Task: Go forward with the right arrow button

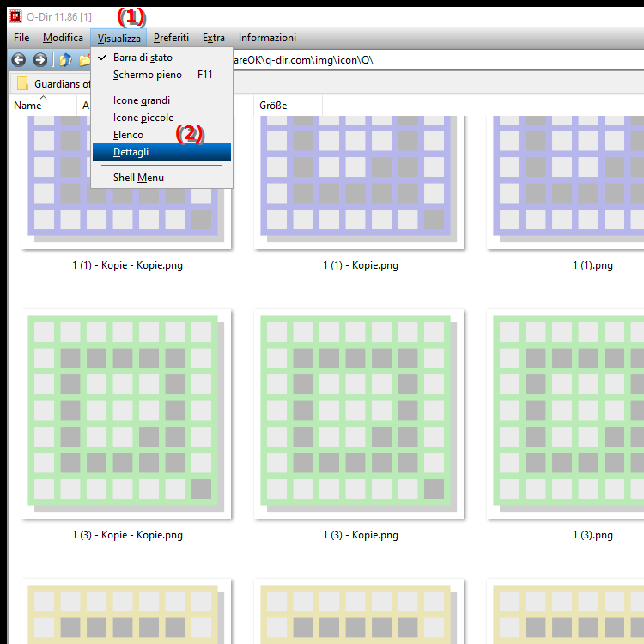Action: [x=39, y=60]
